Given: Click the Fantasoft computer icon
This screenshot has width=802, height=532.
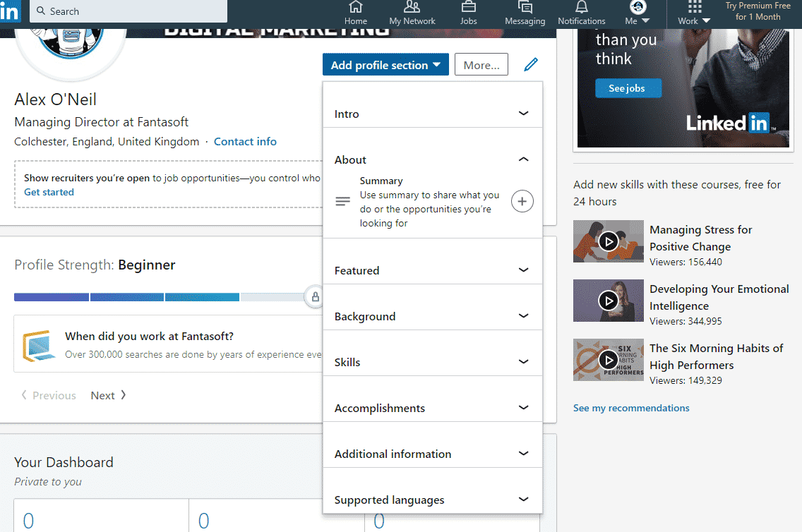Looking at the screenshot, I should [x=39, y=346].
